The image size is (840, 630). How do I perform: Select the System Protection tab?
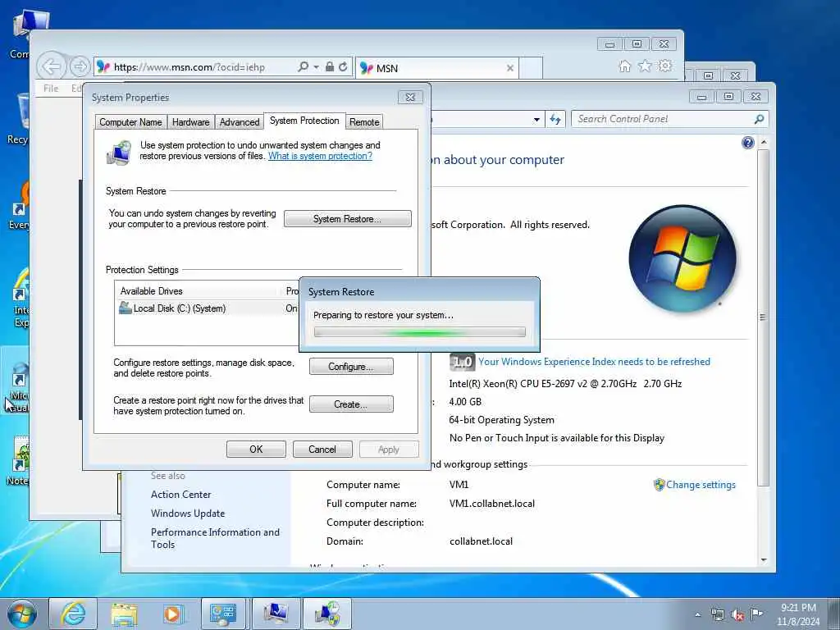[304, 121]
